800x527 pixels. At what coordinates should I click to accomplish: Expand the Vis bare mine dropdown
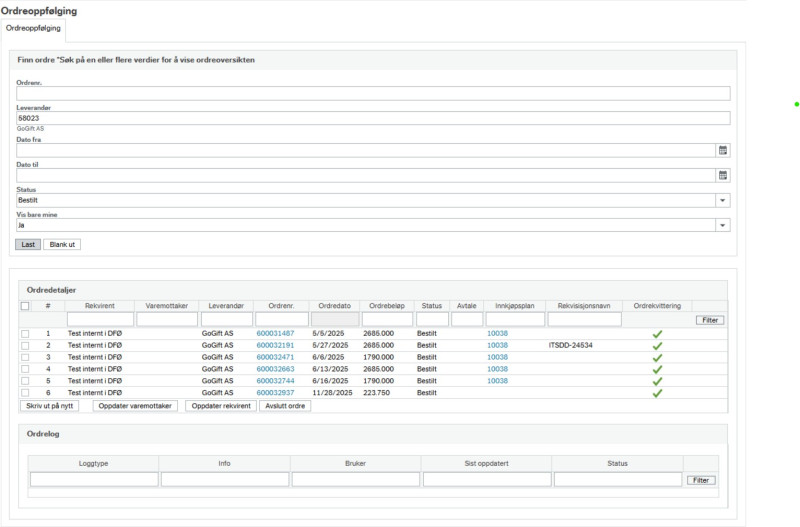(722, 225)
